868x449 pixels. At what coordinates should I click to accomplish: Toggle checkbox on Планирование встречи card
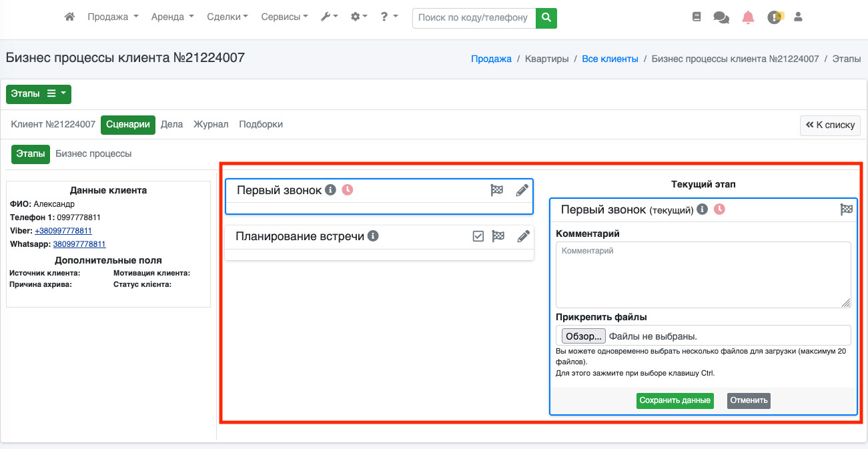[478, 236]
